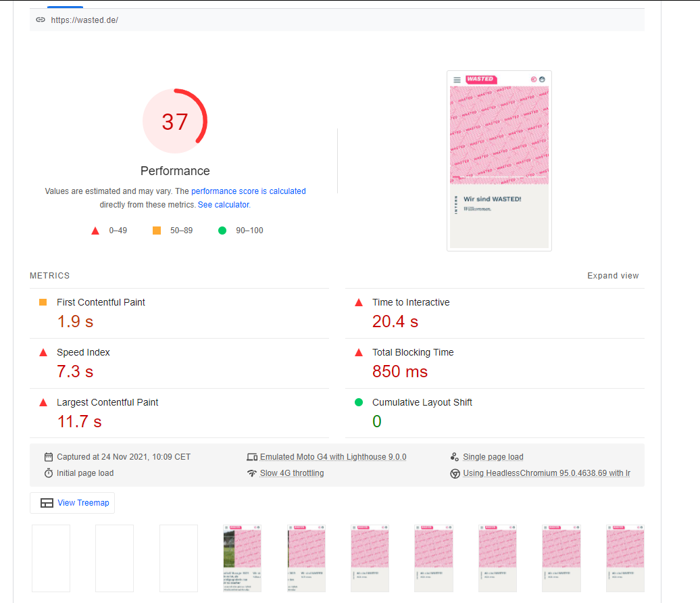
Task: Click the treemap icon in View Treemap button
Action: pos(47,503)
